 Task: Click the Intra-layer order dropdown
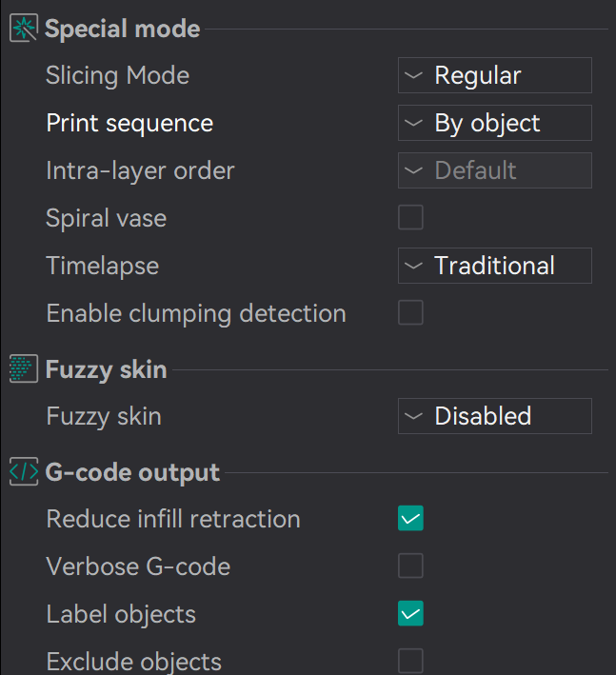pos(494,170)
